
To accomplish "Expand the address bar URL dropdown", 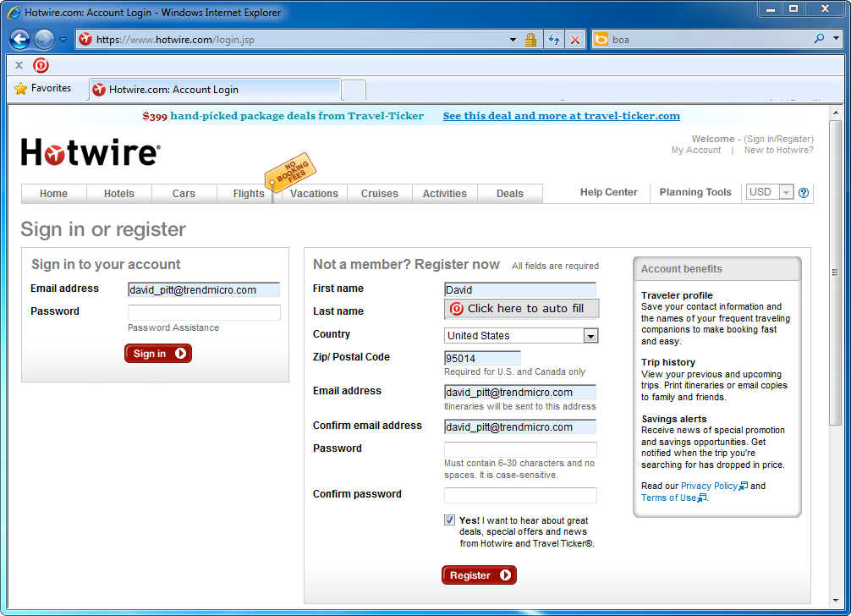I will (x=513, y=40).
